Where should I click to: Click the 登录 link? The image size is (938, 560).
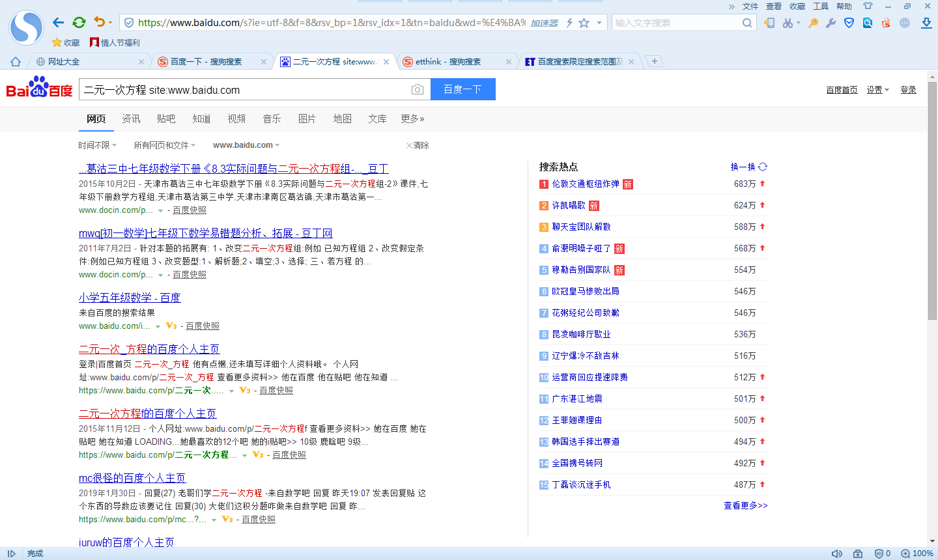909,90
